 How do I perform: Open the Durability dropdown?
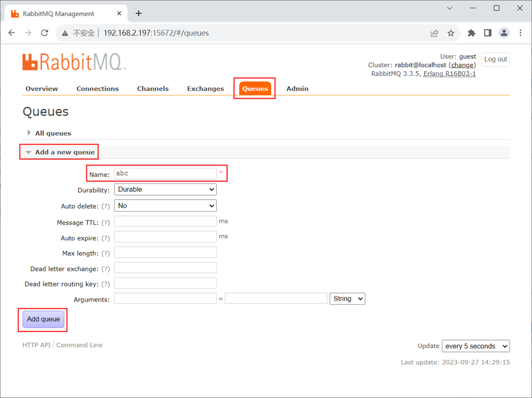[165, 189]
